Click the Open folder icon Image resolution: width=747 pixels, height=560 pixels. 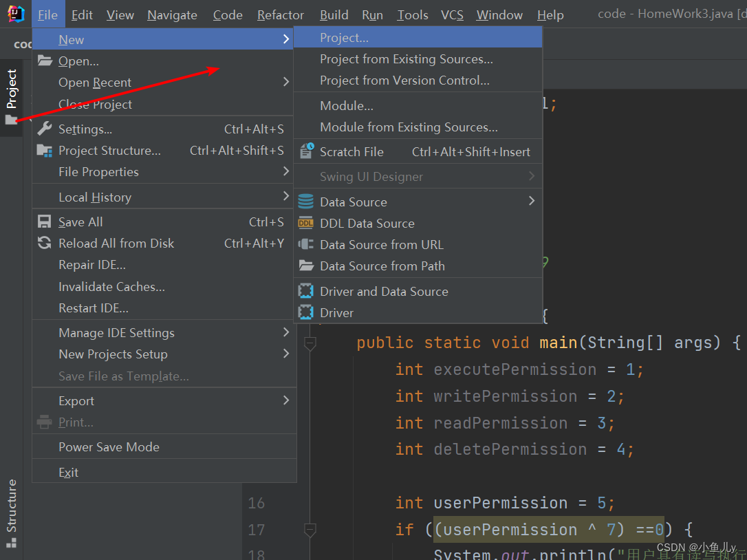click(x=45, y=61)
